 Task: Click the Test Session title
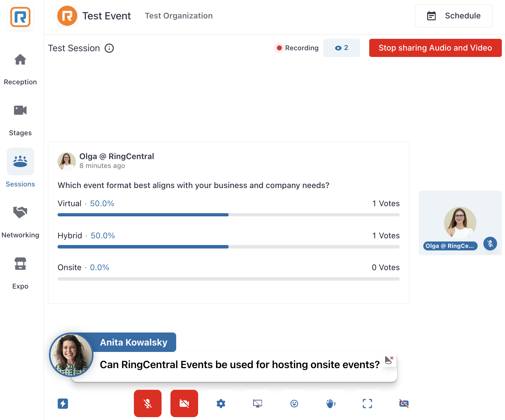point(74,48)
